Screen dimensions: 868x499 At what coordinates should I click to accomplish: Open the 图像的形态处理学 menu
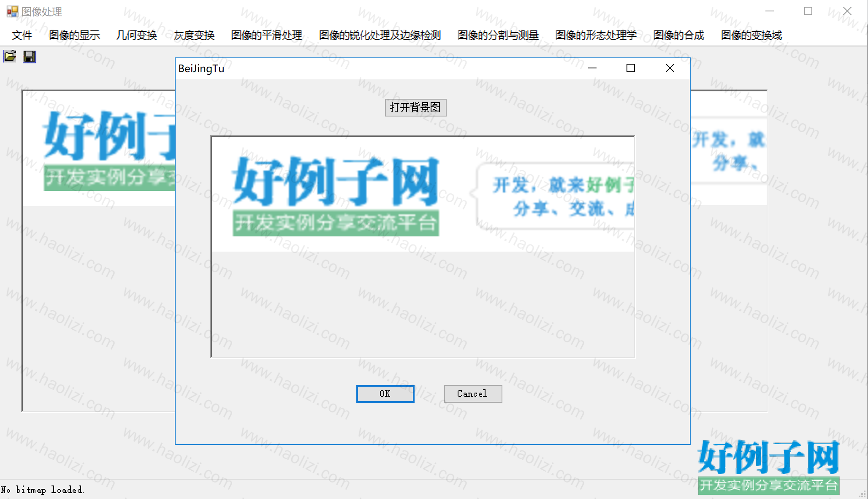click(x=596, y=35)
